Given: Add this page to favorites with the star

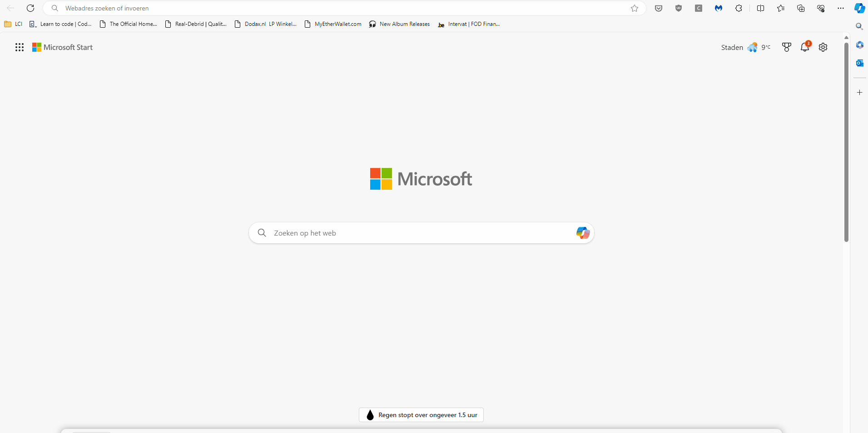Looking at the screenshot, I should click(x=635, y=8).
